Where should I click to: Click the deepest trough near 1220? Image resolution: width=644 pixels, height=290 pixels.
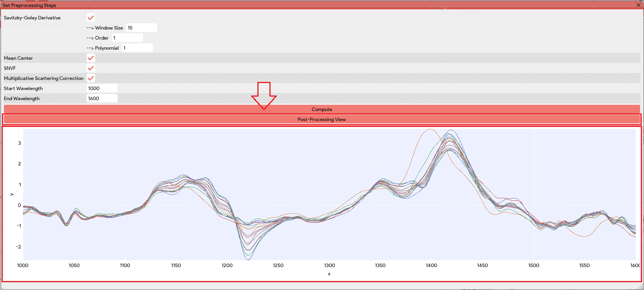[248, 259]
